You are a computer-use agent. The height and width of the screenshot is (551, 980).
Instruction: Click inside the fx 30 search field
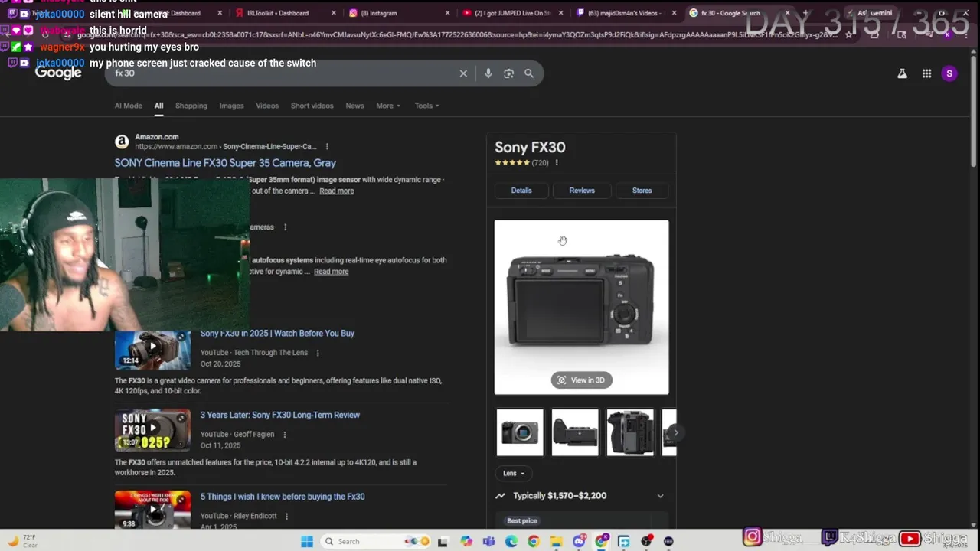tap(283, 73)
